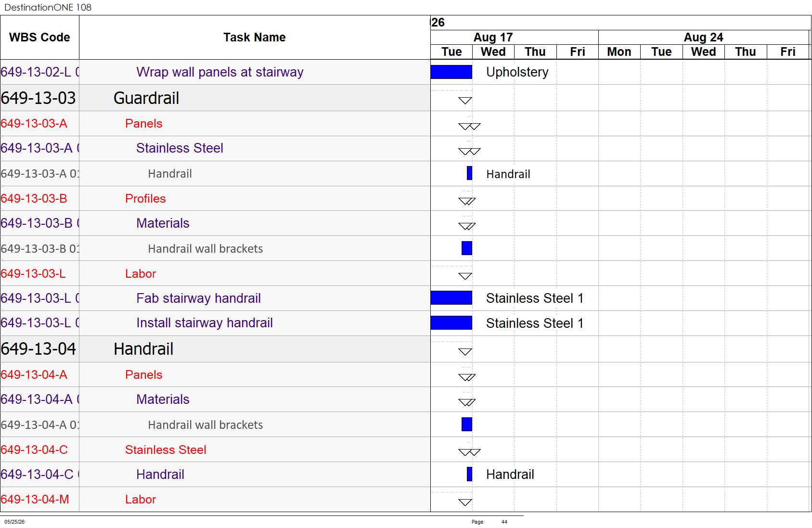Screen dimensions: 812x528
Task: Select the Aug 24 week header
Action: pyautogui.click(x=703, y=37)
